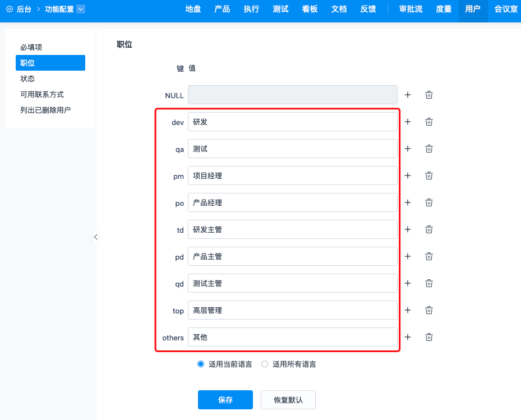521x420 pixels.
Task: Open the 反馈 nav menu
Action: click(x=368, y=10)
